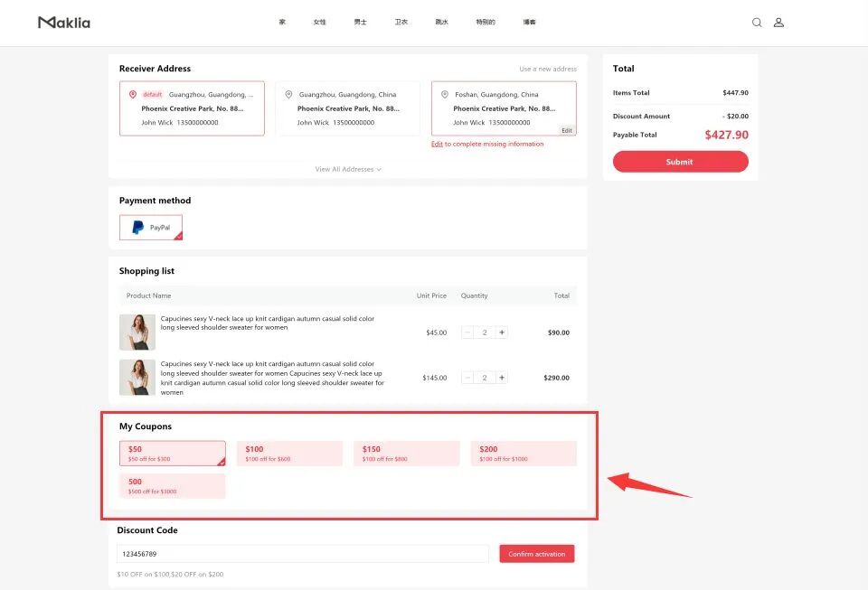
Task: Click the location pin on default address
Action: coord(133,95)
